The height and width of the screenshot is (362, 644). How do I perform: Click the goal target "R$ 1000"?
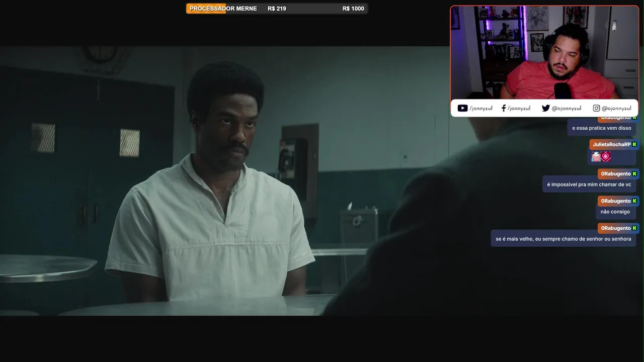[353, 9]
